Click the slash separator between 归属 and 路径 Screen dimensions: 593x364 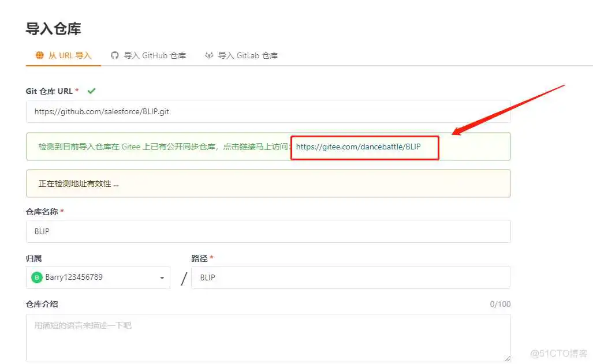[184, 277]
